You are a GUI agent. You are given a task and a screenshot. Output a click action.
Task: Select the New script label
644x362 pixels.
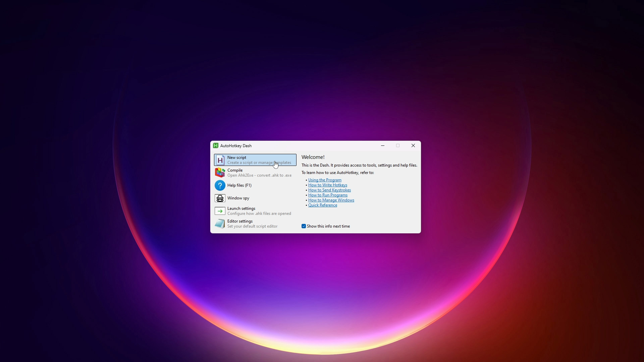click(237, 158)
